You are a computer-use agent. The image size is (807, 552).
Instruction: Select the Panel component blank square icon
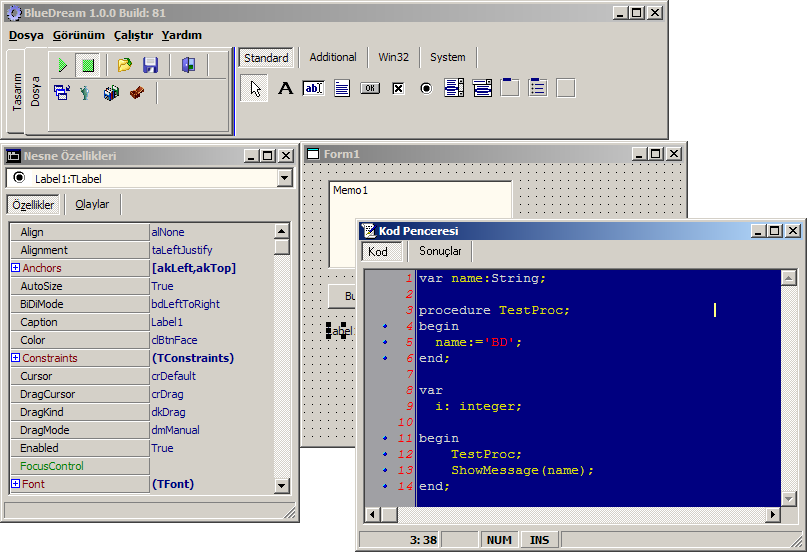tap(566, 88)
